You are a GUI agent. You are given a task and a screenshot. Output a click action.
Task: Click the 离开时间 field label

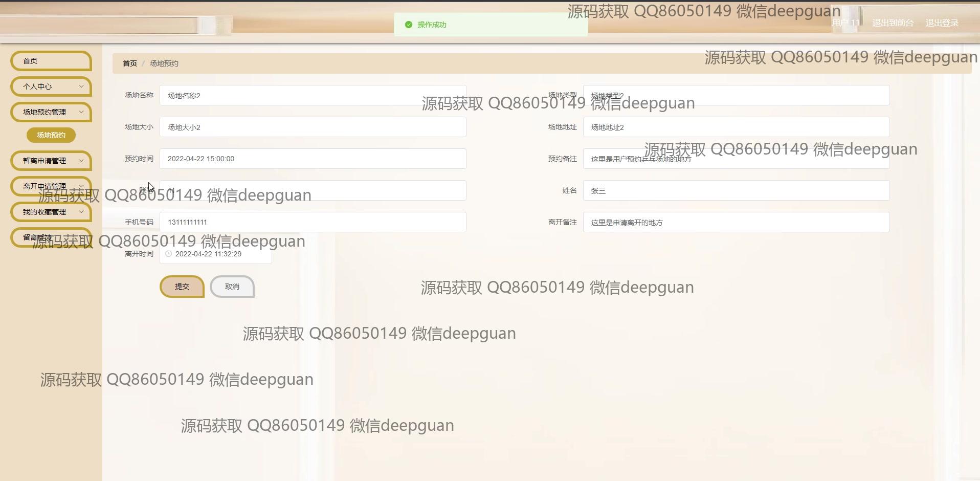(139, 254)
